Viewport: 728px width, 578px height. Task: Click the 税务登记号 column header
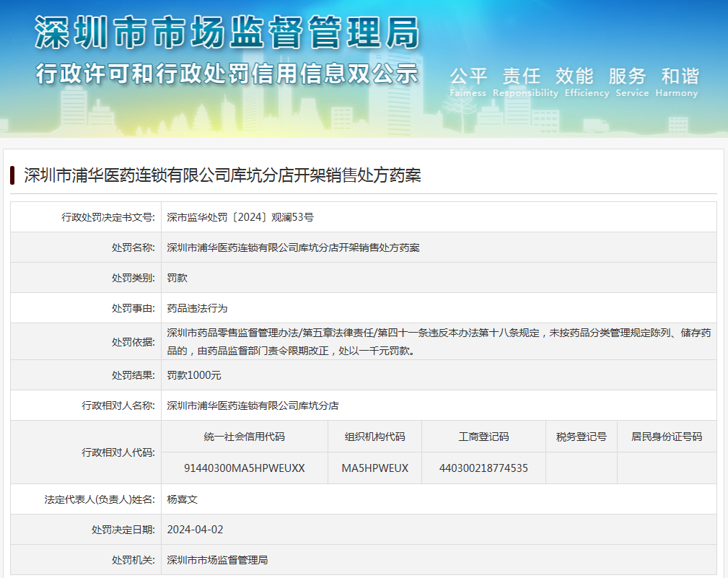582,437
